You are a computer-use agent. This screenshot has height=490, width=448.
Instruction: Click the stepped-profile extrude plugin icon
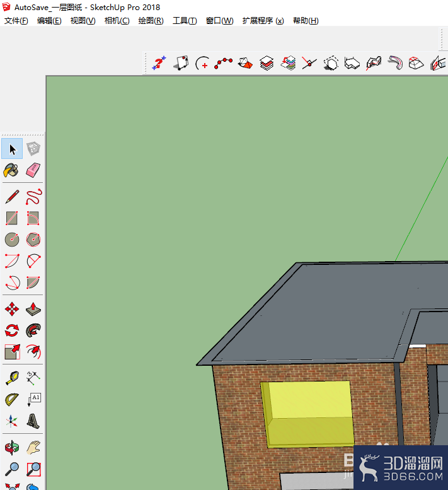[374, 64]
